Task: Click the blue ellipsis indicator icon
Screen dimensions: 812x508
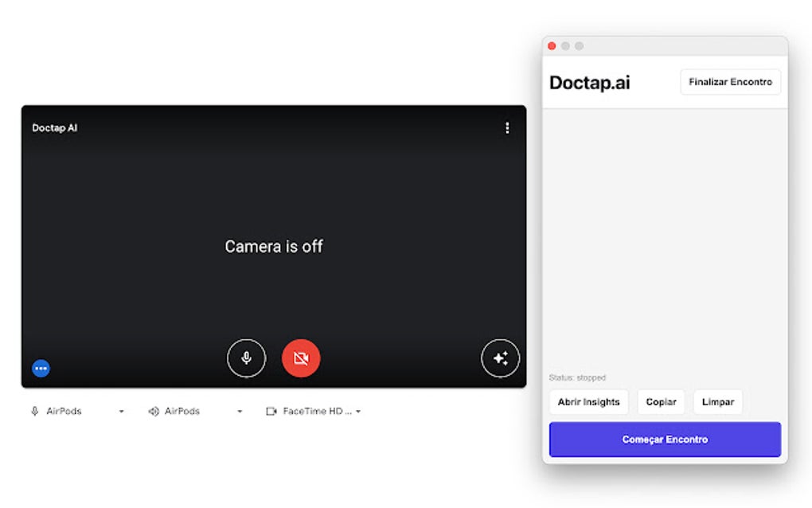Action: tap(41, 368)
